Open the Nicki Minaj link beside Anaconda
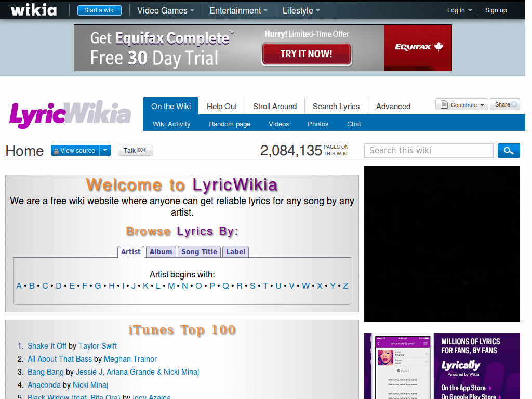 [x=90, y=385]
